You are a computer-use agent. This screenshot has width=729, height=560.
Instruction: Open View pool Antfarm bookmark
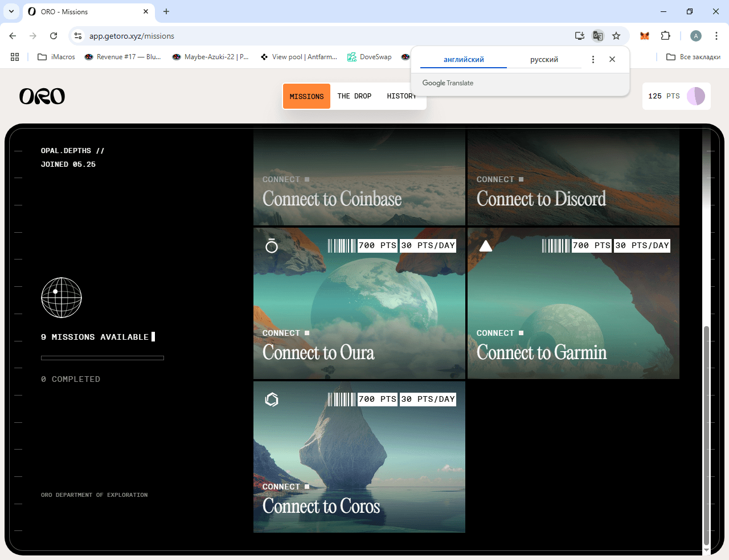(299, 57)
